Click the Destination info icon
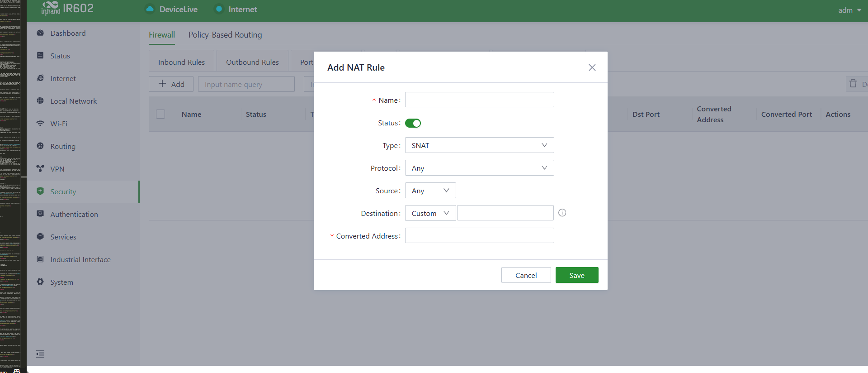Image resolution: width=868 pixels, height=373 pixels. 562,213
